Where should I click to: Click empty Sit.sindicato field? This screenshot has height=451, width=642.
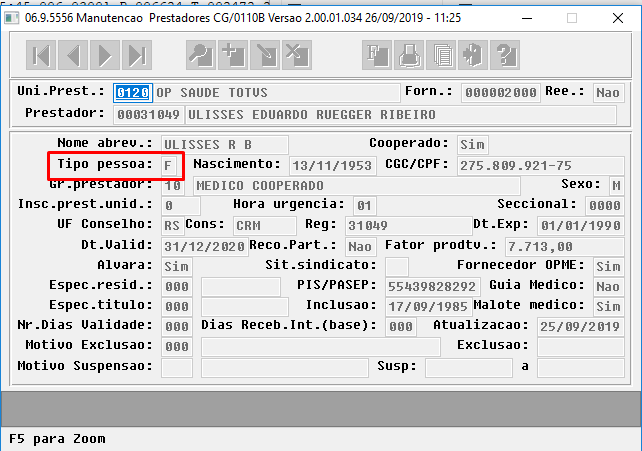(397, 267)
